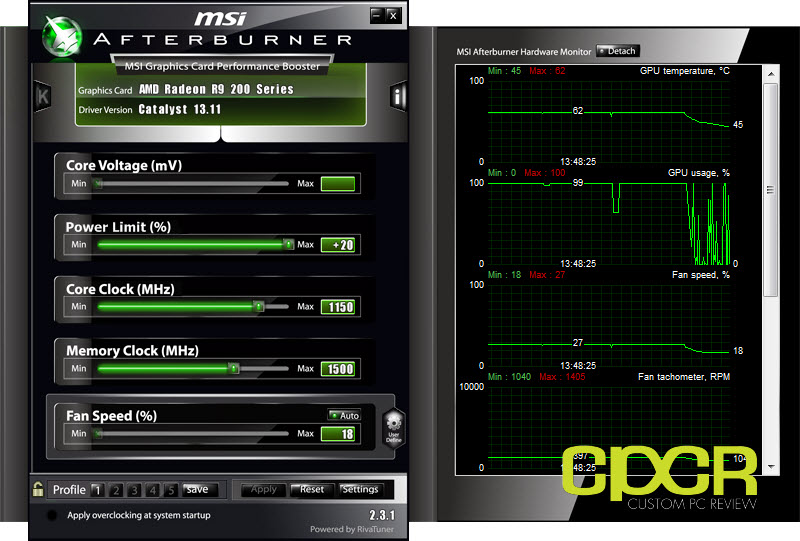Screen dimensions: 800x541
Task: Minimize the Afterburner window
Action: point(377,15)
